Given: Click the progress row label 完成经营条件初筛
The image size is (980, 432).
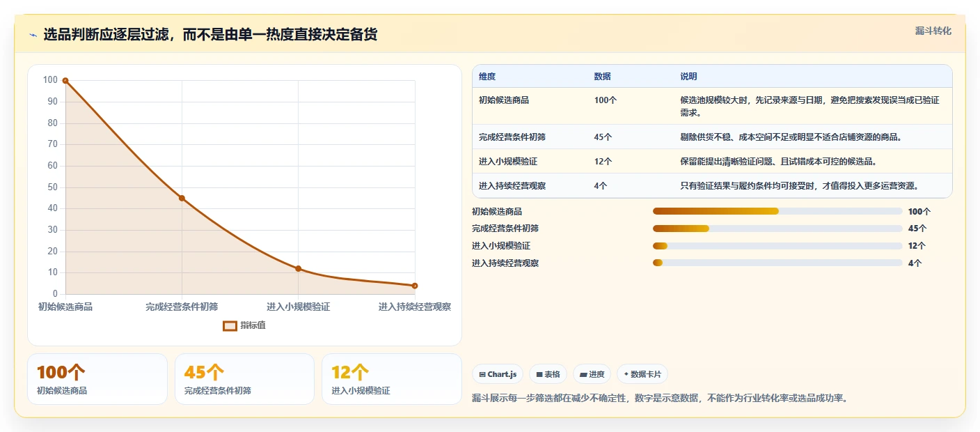Looking at the screenshot, I should 505,229.
